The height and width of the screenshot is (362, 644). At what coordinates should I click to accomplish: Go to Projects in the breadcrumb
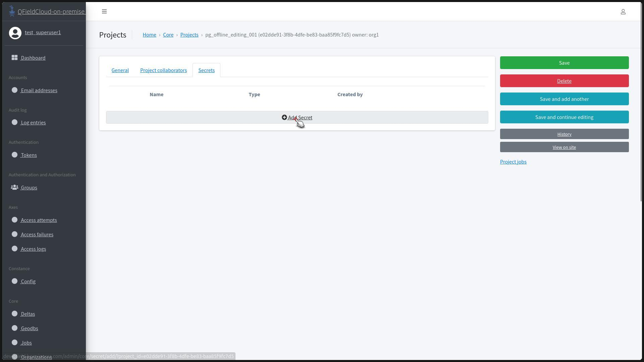pyautogui.click(x=189, y=35)
